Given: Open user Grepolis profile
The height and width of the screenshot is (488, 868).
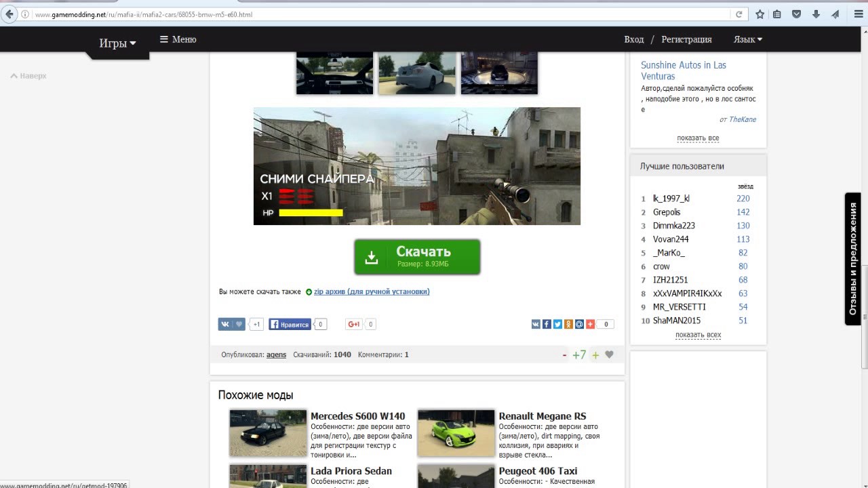Looking at the screenshot, I should click(x=667, y=212).
